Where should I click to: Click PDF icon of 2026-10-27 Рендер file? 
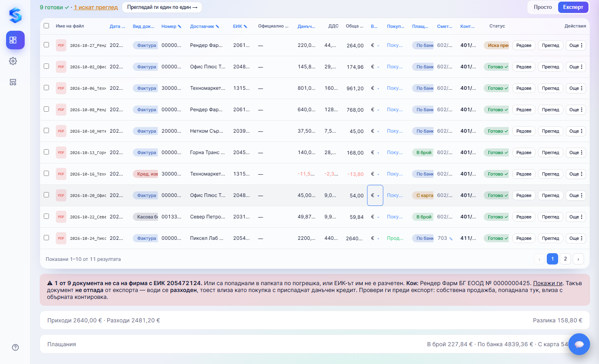[61, 45]
